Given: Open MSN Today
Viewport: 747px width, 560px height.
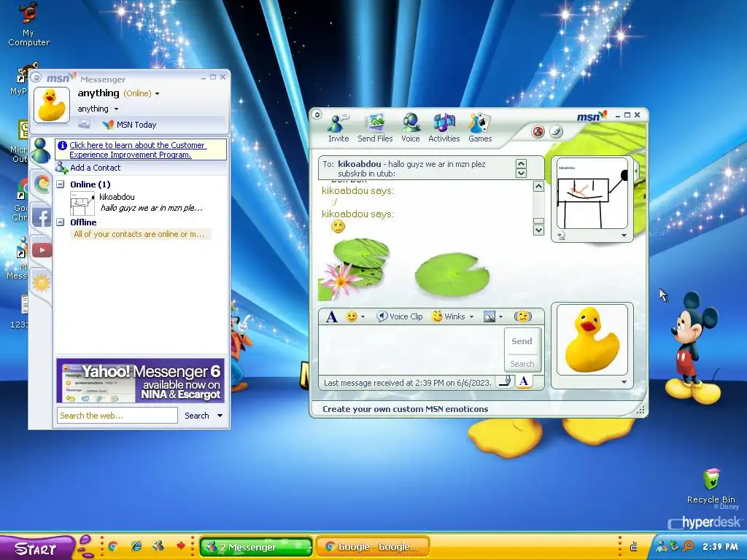Looking at the screenshot, I should pos(130,125).
